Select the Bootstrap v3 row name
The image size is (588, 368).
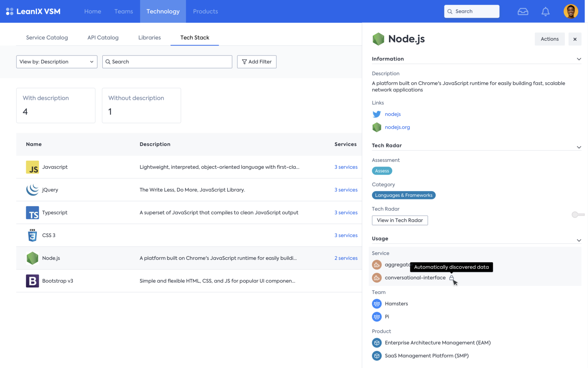point(57,281)
